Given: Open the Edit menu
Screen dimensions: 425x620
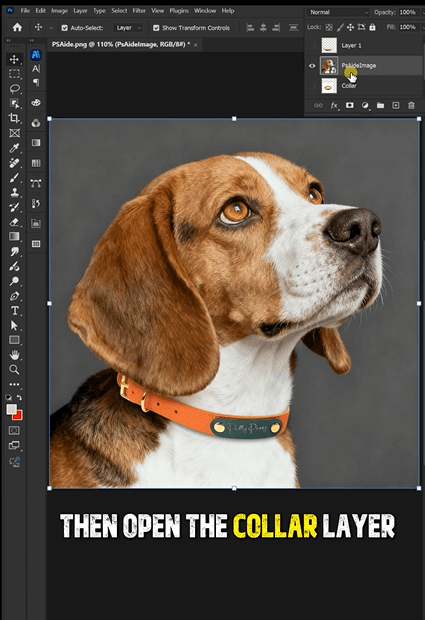Looking at the screenshot, I should click(x=41, y=11).
